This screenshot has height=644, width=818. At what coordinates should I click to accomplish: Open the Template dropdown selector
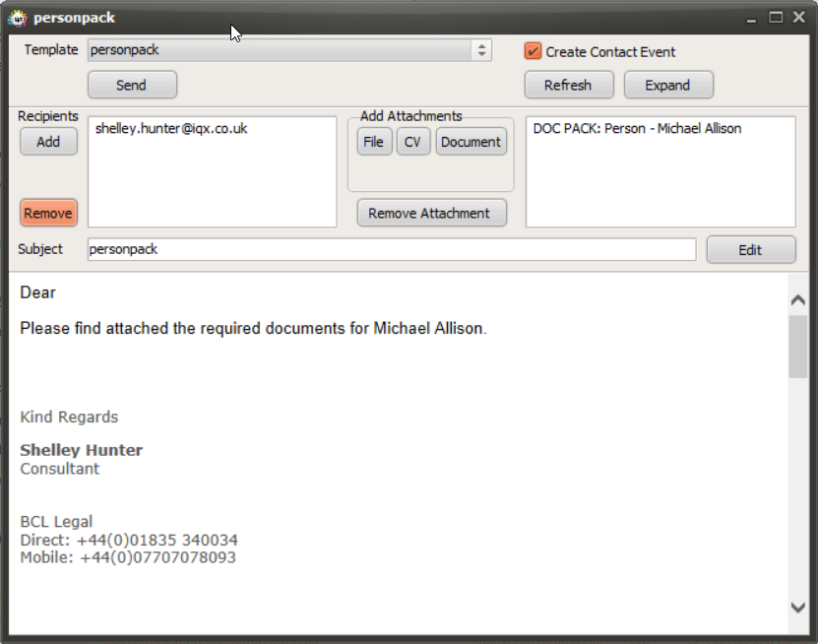[289, 50]
